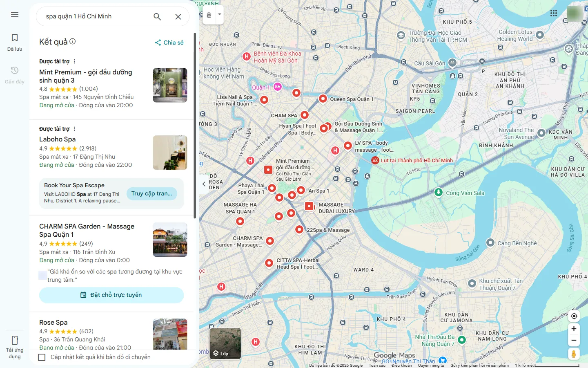Screen dimensions: 588x368
Task: Open the Đã lưu saved places
Action: (x=15, y=42)
